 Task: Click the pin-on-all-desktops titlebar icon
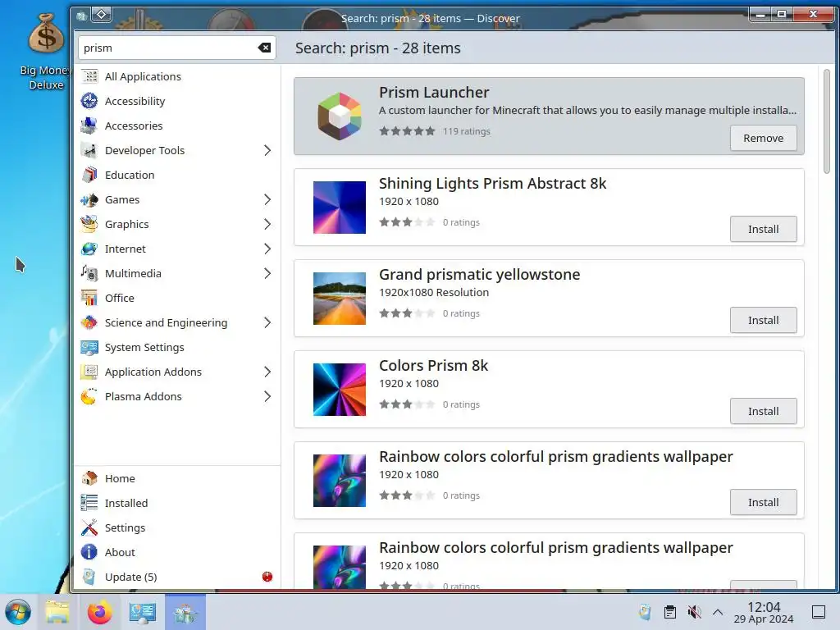[102, 15]
